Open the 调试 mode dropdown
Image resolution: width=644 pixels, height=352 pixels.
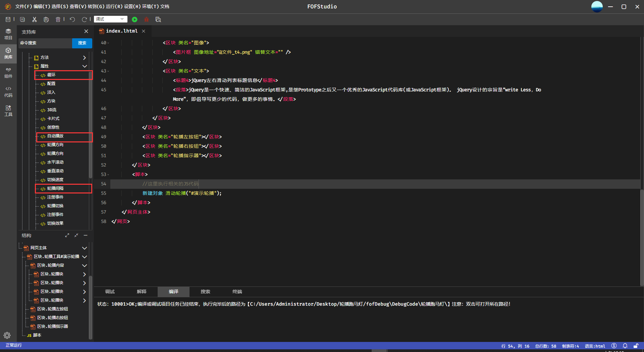click(x=111, y=19)
